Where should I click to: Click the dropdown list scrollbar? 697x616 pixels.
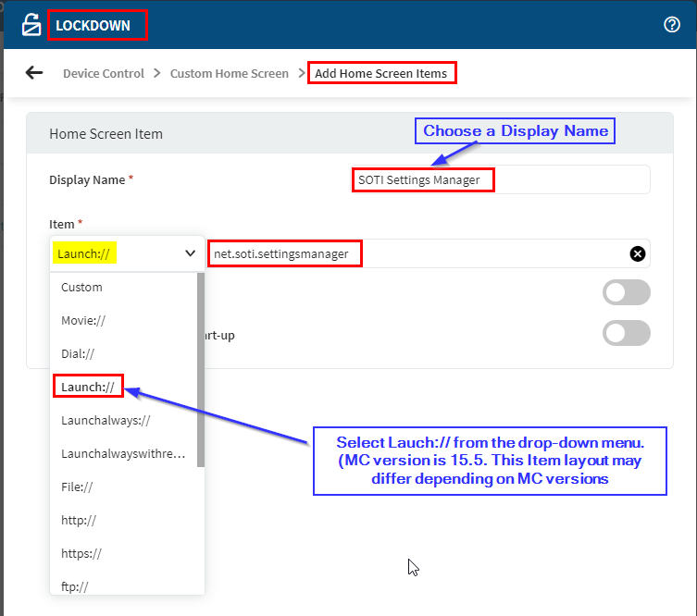[200, 370]
